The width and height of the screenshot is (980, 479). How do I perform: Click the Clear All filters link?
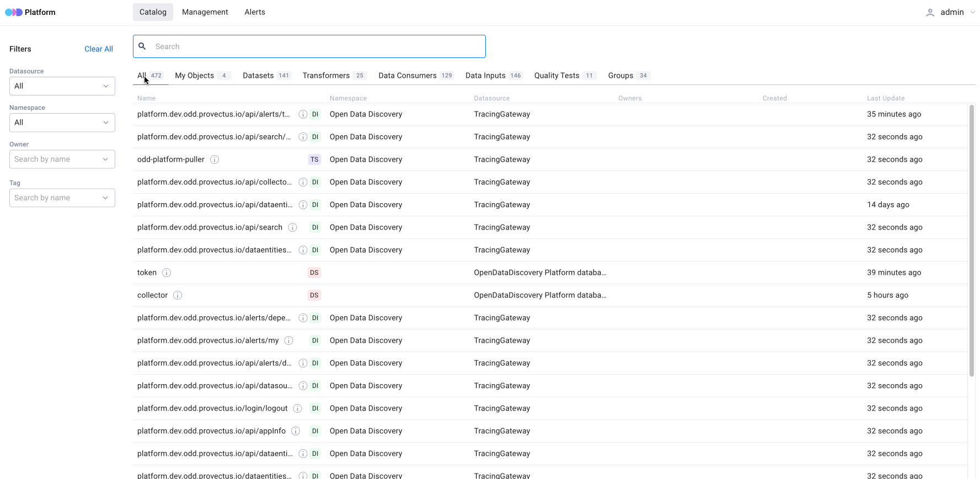tap(98, 49)
